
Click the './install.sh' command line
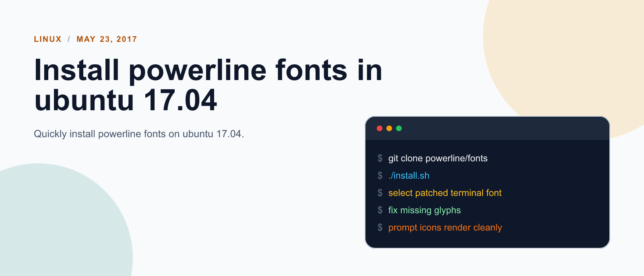pyautogui.click(x=409, y=176)
